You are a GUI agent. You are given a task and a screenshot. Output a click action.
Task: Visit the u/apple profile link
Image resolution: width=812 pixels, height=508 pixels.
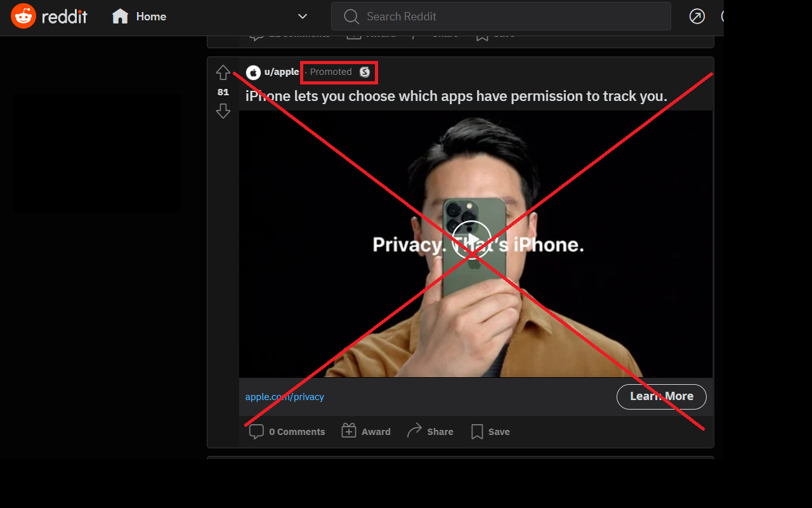pos(282,72)
